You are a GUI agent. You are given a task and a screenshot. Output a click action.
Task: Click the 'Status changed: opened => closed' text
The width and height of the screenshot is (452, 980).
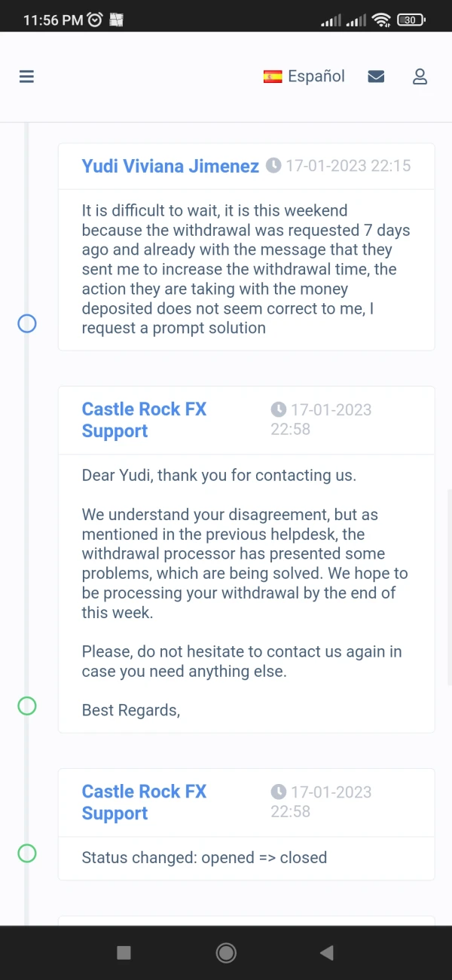pos(204,858)
